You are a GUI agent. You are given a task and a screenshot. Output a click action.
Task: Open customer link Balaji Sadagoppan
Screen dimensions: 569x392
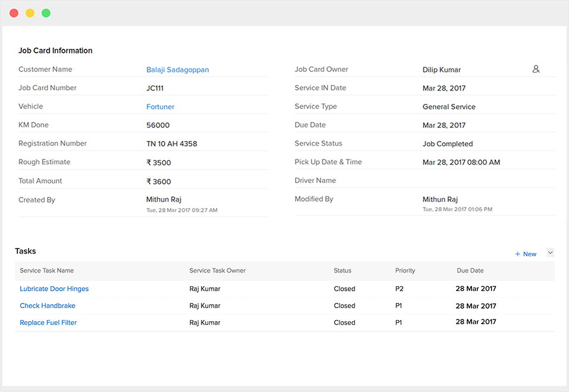pos(177,70)
